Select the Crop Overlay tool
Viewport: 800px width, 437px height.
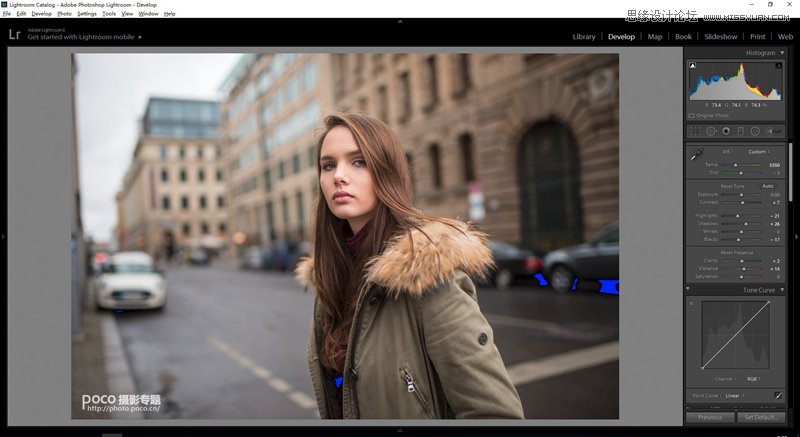(x=695, y=131)
